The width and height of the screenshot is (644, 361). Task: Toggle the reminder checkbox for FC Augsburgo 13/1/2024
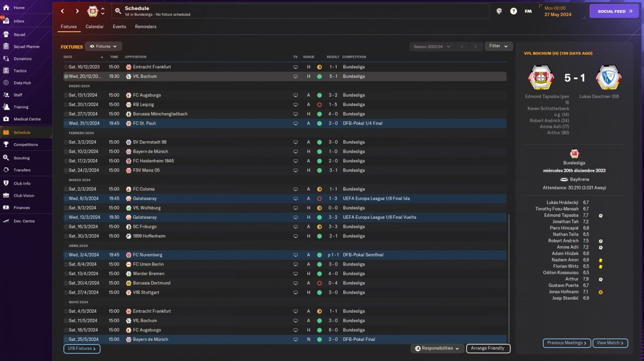click(x=66, y=95)
